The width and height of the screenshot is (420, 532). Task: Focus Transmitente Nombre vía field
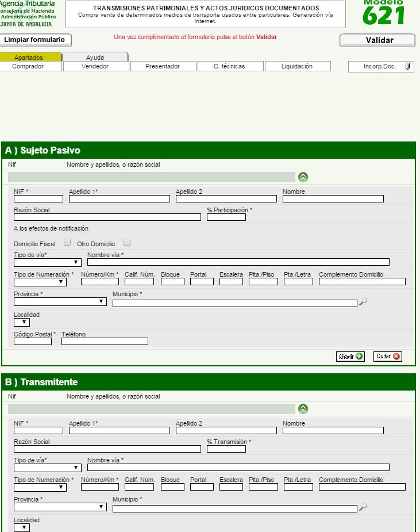tap(238, 467)
